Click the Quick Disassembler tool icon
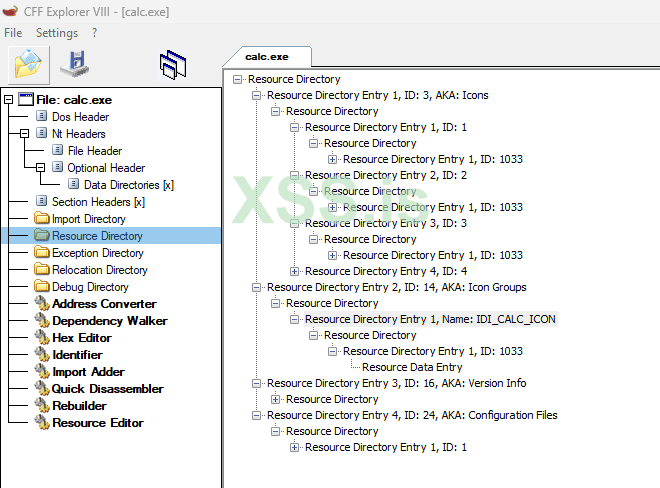This screenshot has height=488, width=660. (42, 388)
